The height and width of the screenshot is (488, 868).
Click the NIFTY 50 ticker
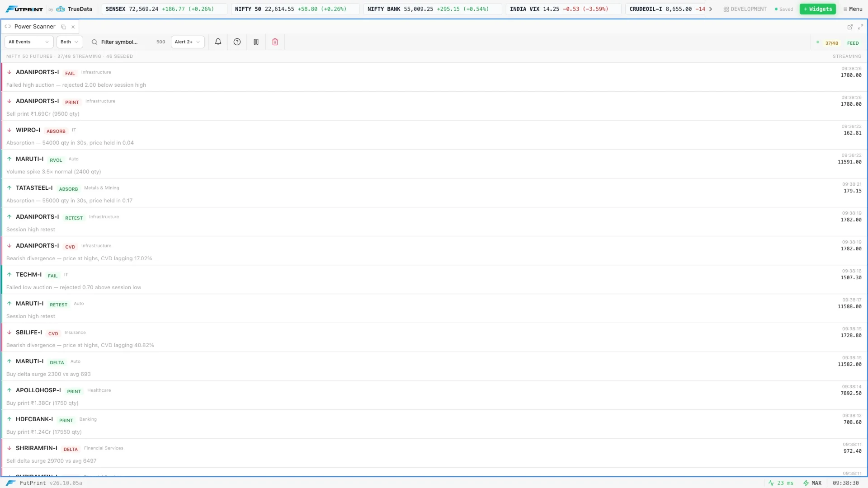pyautogui.click(x=295, y=9)
